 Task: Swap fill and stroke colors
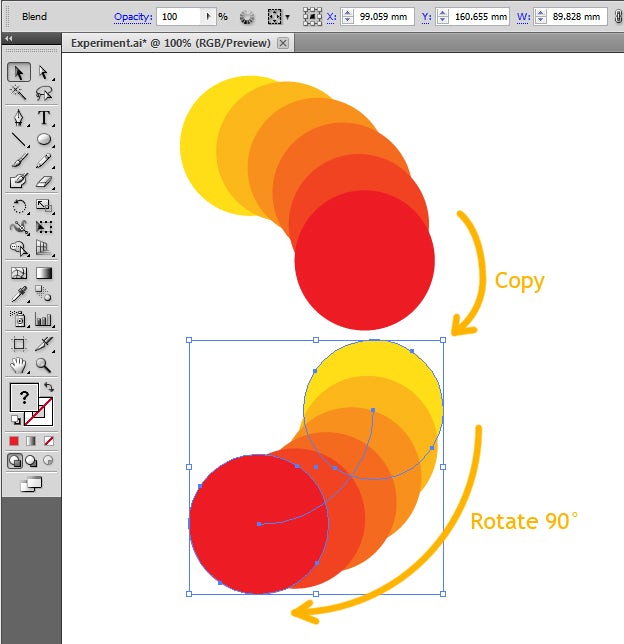[x=49, y=387]
